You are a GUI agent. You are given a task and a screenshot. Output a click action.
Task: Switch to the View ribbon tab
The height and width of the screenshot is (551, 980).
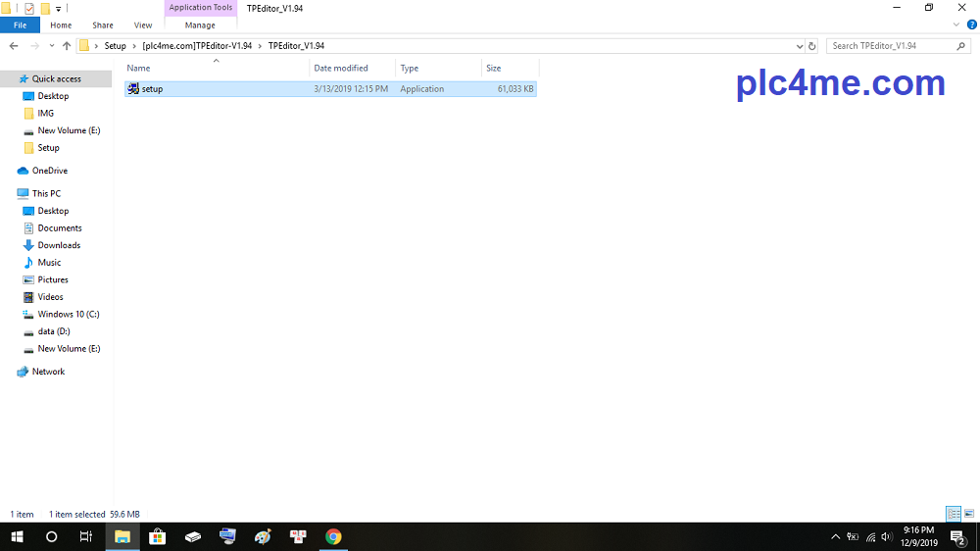click(143, 25)
